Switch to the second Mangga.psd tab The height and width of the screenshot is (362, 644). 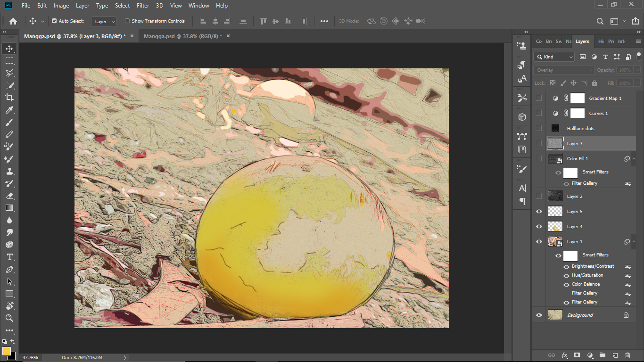[182, 36]
